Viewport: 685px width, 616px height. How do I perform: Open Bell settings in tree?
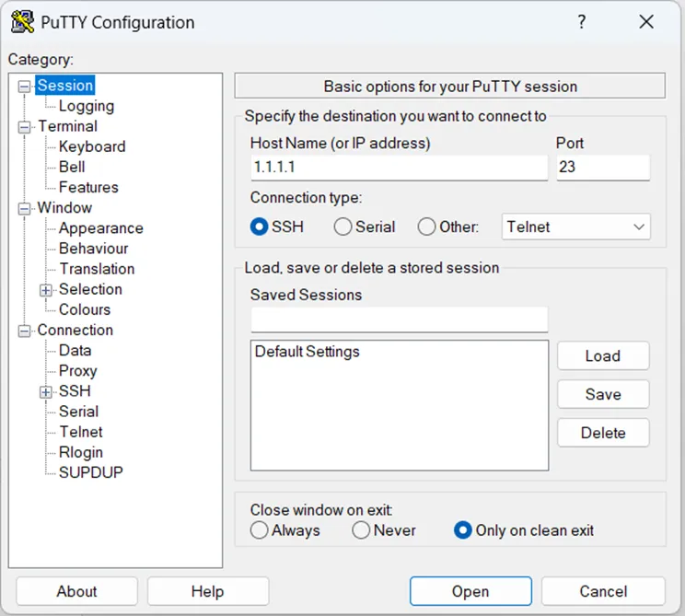point(72,167)
